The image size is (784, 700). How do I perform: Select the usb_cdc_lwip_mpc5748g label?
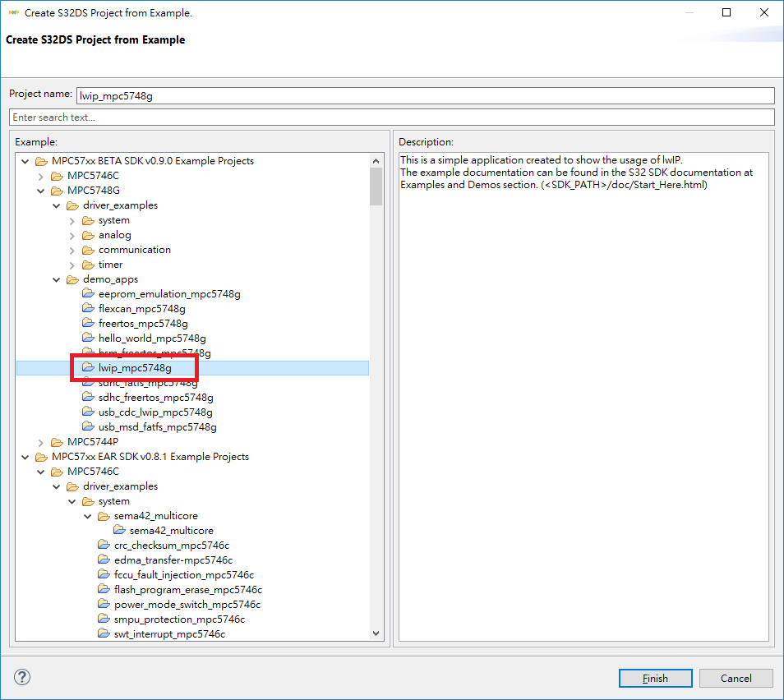[x=155, y=412]
